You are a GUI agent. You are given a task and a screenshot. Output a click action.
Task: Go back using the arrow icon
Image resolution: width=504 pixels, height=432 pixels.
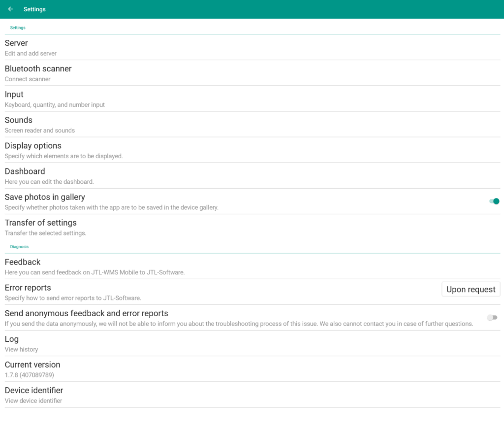(x=10, y=9)
